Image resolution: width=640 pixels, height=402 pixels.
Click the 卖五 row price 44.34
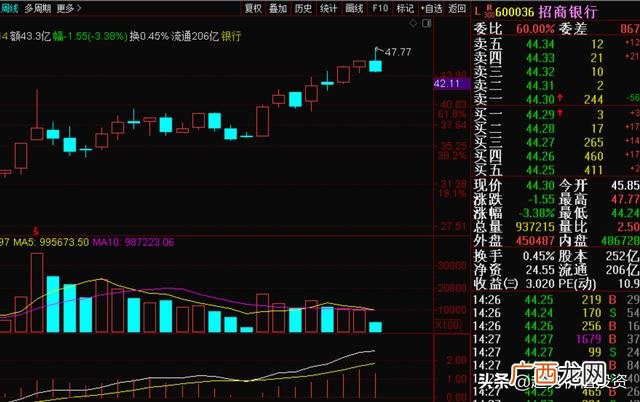pos(540,44)
